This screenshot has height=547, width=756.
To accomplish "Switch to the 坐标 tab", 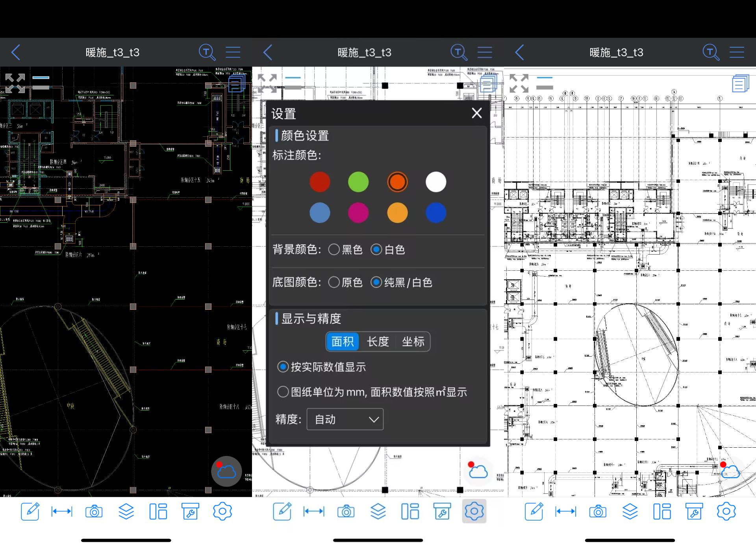I will point(413,341).
